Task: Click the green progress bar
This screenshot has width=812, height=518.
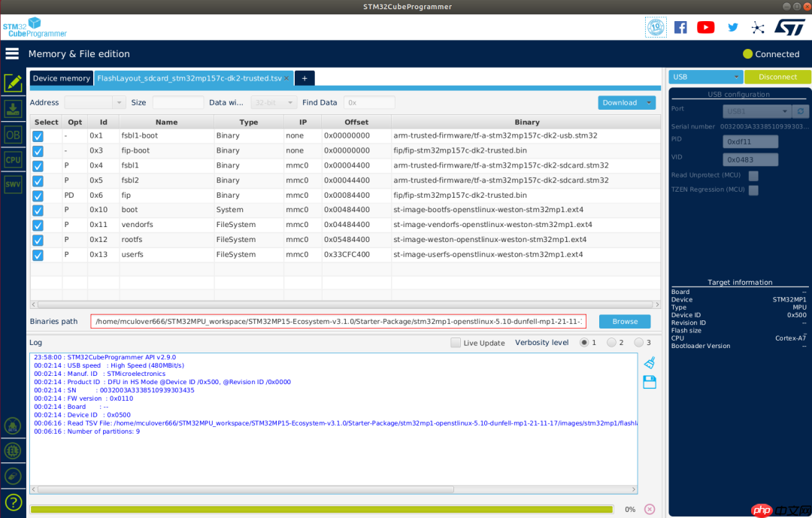Action: [x=322, y=509]
